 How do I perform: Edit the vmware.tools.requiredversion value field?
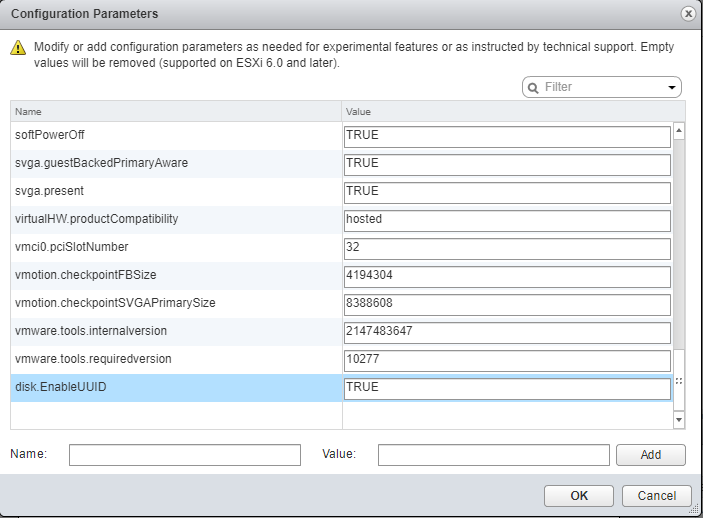tap(507, 361)
